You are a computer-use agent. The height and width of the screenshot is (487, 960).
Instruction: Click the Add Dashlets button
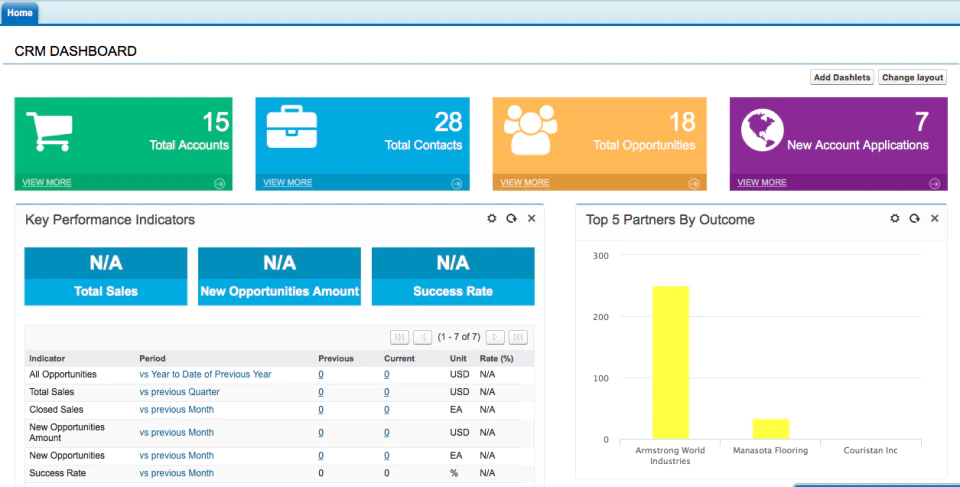click(842, 77)
